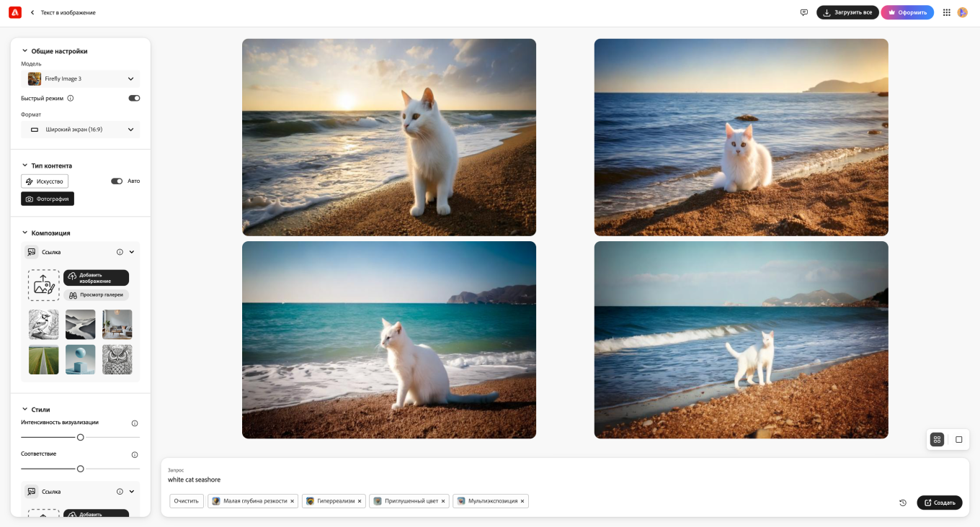Open the sitting cat by turquoise sea image
The width and height of the screenshot is (980, 527).
coord(389,340)
